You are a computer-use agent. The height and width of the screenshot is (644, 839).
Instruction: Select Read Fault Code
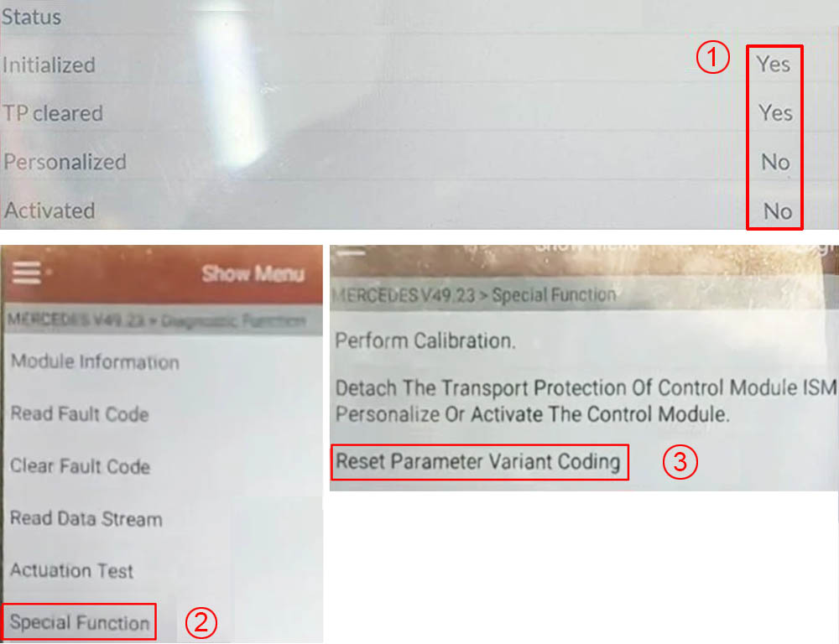click(80, 414)
